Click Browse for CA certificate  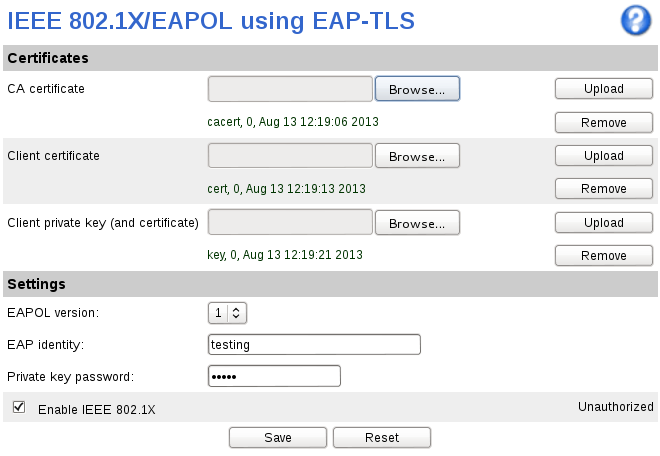[x=417, y=89]
